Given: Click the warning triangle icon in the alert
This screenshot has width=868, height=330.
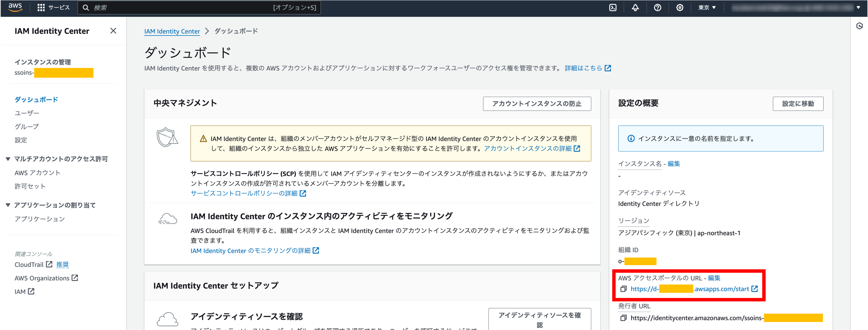Looking at the screenshot, I should pyautogui.click(x=203, y=139).
